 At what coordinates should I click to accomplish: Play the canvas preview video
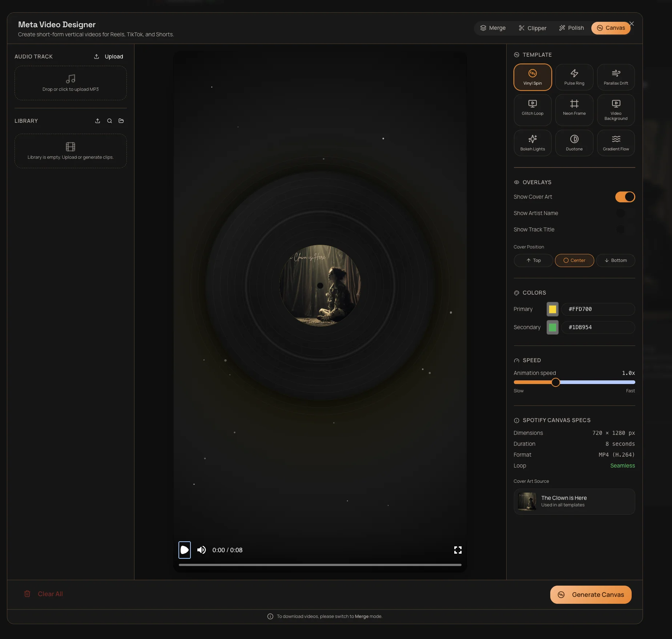pos(185,550)
